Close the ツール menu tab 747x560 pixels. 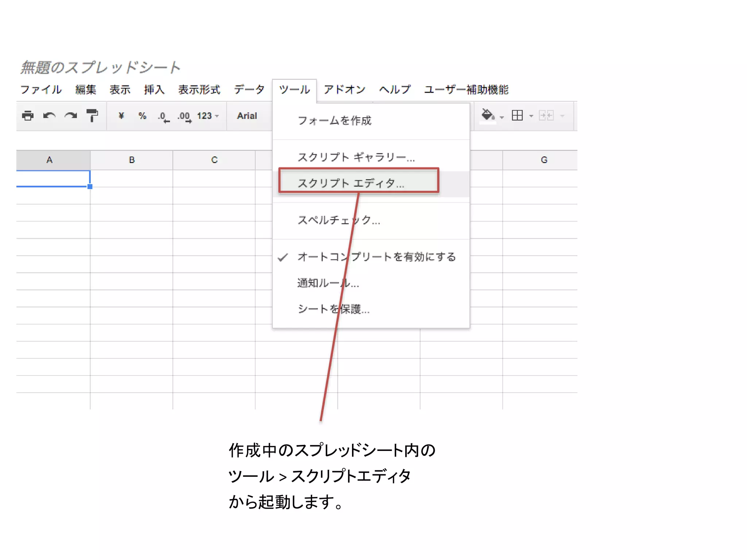[294, 90]
